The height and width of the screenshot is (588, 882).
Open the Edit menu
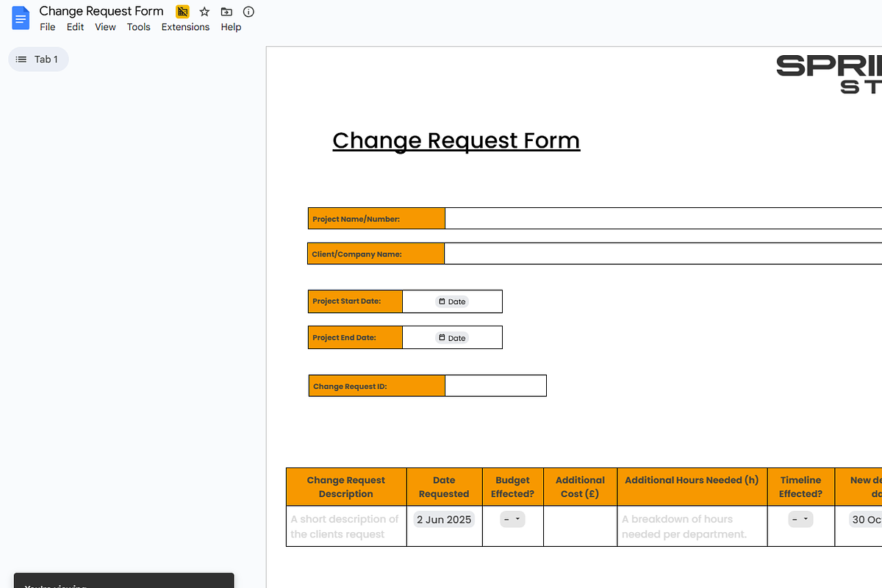coord(75,27)
